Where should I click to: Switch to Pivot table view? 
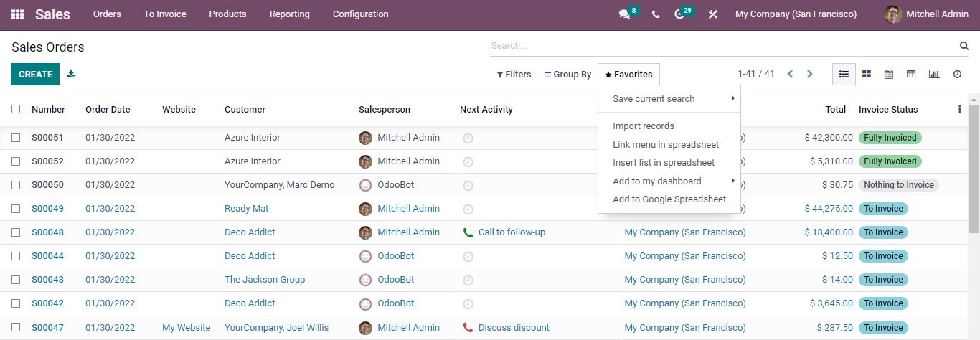(x=911, y=74)
